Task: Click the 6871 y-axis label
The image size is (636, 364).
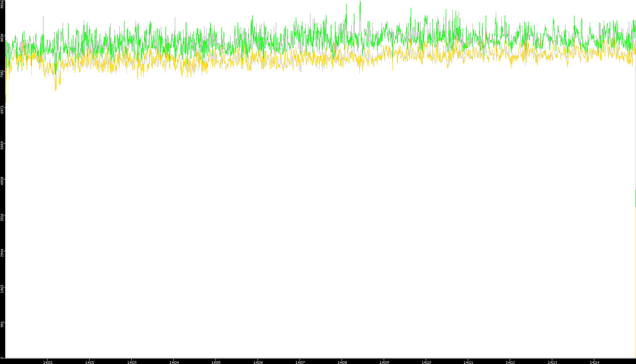Action: click(x=2, y=109)
